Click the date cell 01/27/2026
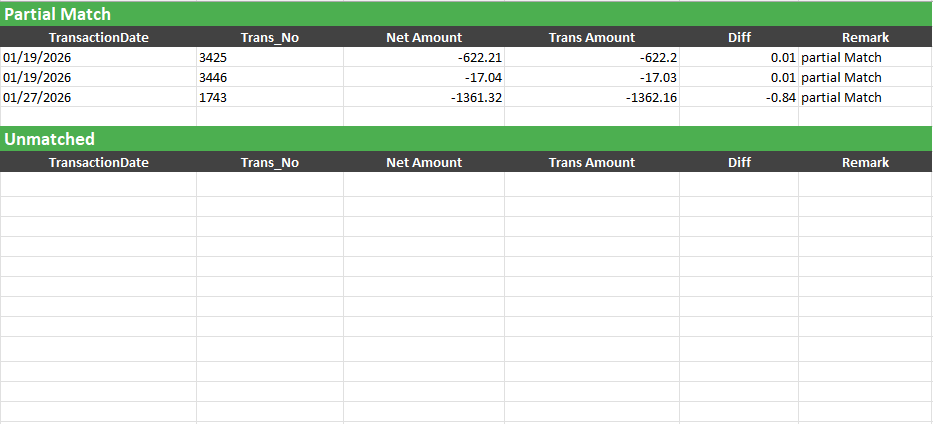Viewport: 933px width, 424px height. point(98,98)
